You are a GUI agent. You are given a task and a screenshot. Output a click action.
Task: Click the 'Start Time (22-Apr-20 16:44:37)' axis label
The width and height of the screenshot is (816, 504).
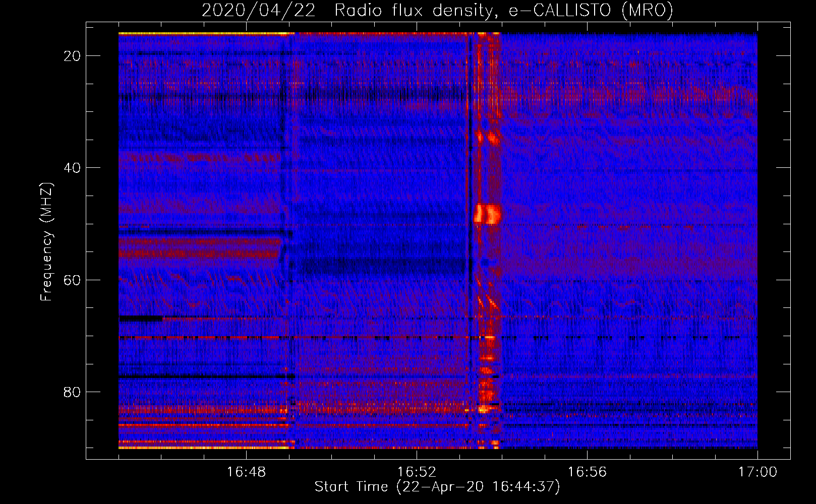[x=437, y=487]
